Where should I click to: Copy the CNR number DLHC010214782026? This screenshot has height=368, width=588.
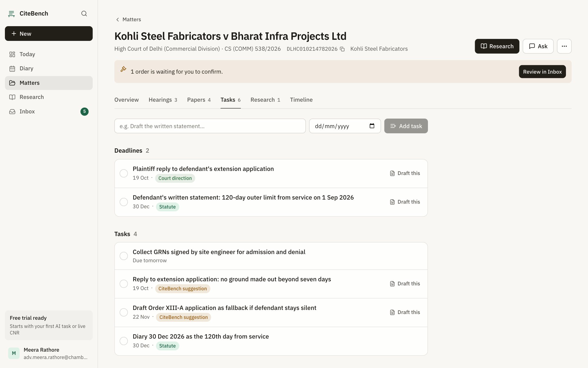point(342,49)
